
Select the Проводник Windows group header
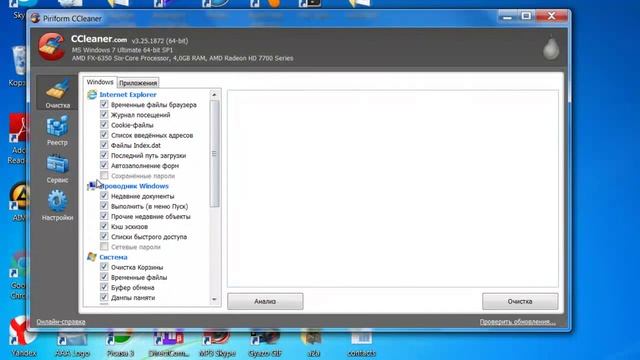[134, 186]
